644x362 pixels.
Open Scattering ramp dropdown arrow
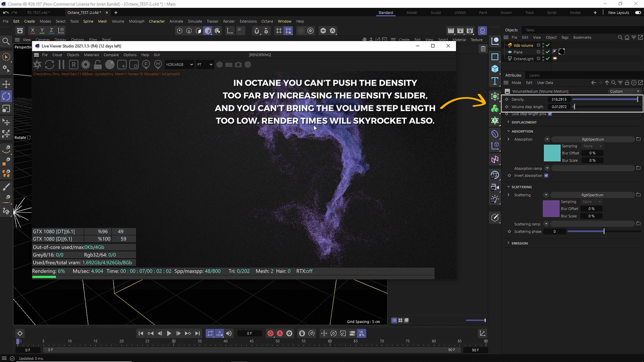click(546, 224)
